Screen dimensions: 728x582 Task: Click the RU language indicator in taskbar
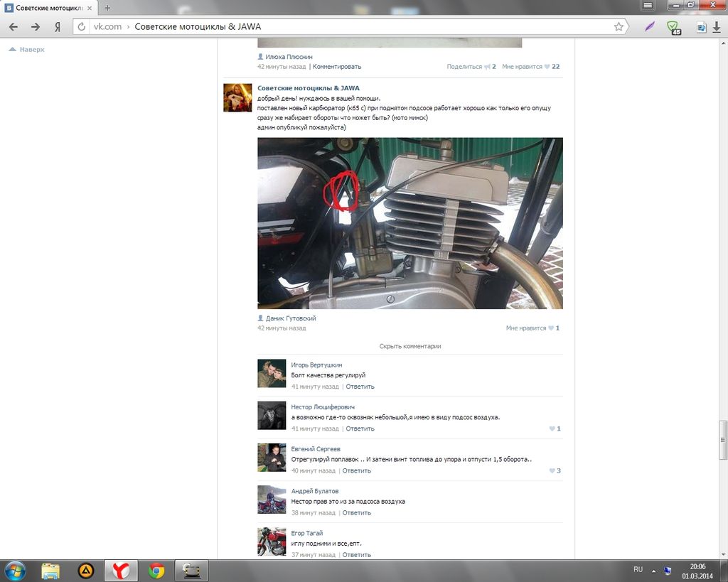pos(638,570)
